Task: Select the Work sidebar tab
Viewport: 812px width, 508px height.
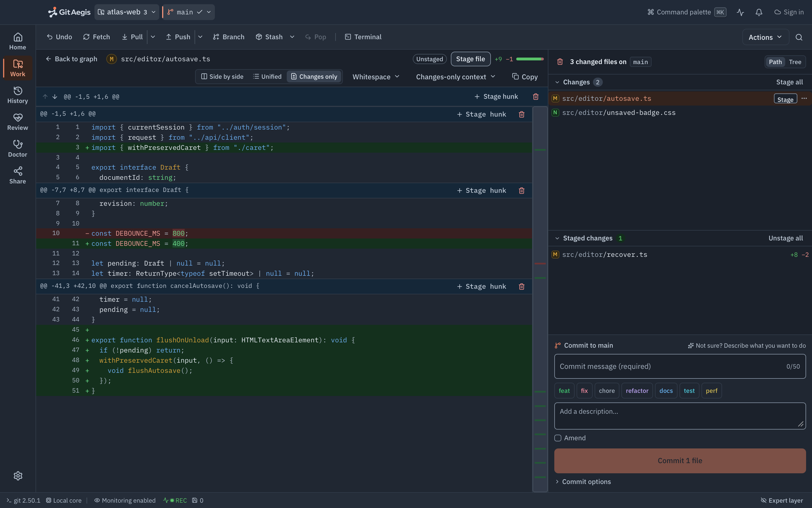Action: [18, 68]
